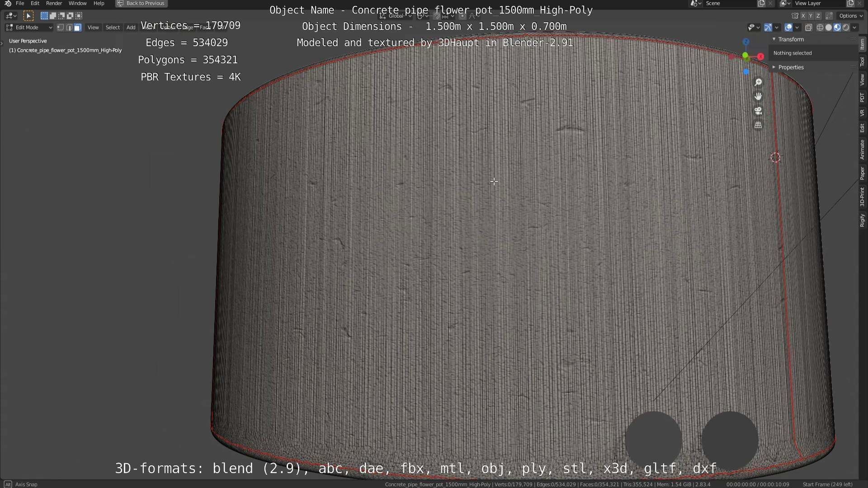Click the mesh mirror butterfly icon

(x=795, y=16)
